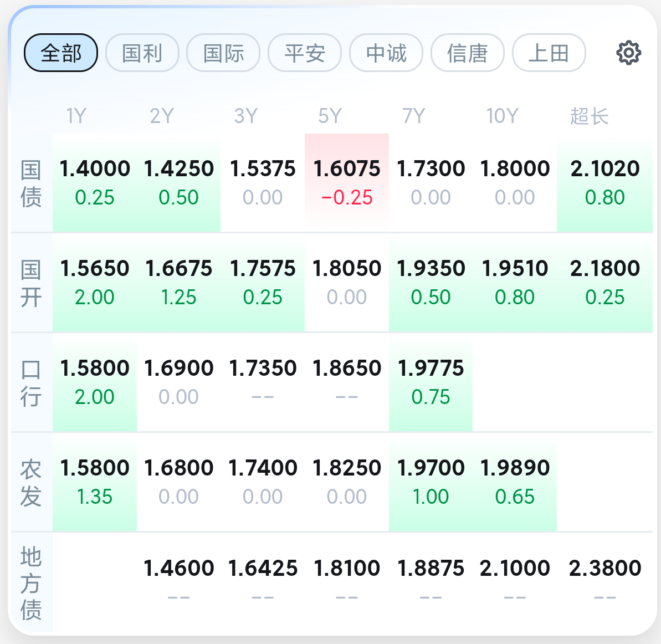Open the settings gear icon
The height and width of the screenshot is (644, 661).
click(628, 53)
